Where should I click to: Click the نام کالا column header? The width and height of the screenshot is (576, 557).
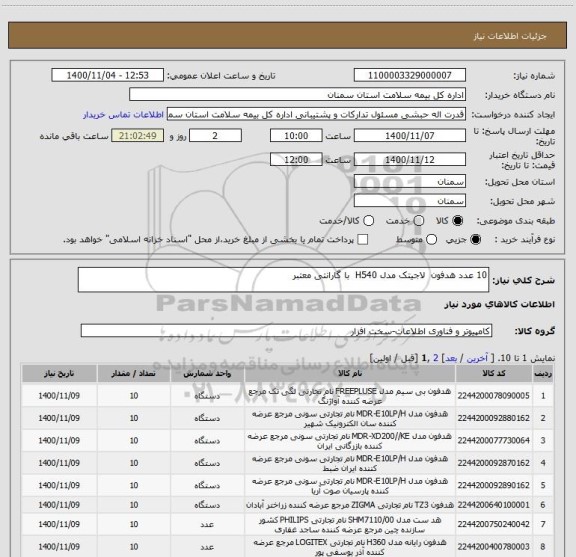point(350,374)
